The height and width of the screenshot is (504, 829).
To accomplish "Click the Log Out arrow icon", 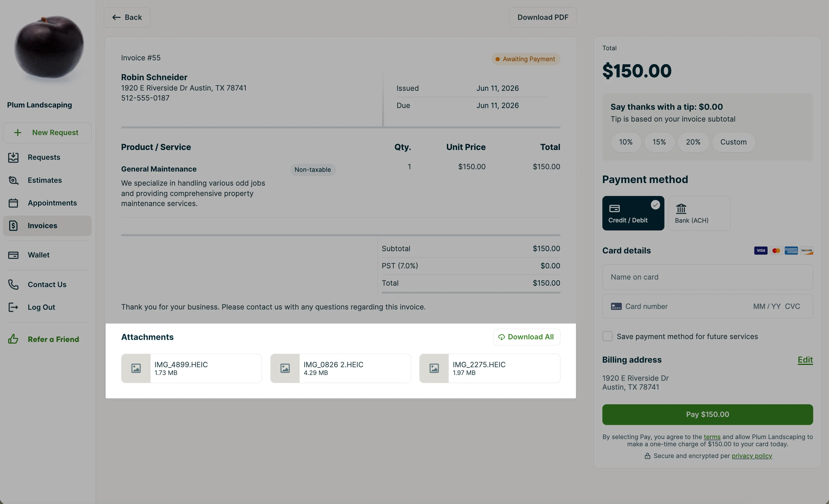I will (x=13, y=307).
